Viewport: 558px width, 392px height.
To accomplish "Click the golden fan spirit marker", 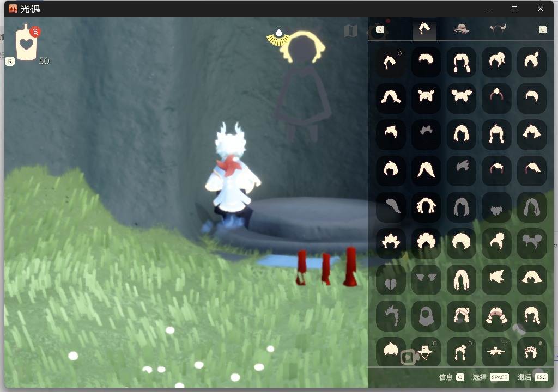I will click(x=278, y=39).
